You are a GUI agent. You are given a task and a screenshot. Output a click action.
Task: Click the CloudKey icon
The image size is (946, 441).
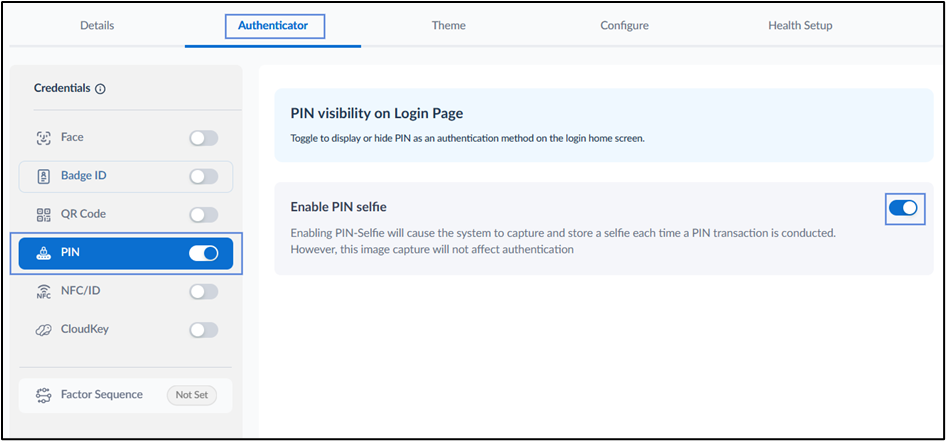[43, 330]
